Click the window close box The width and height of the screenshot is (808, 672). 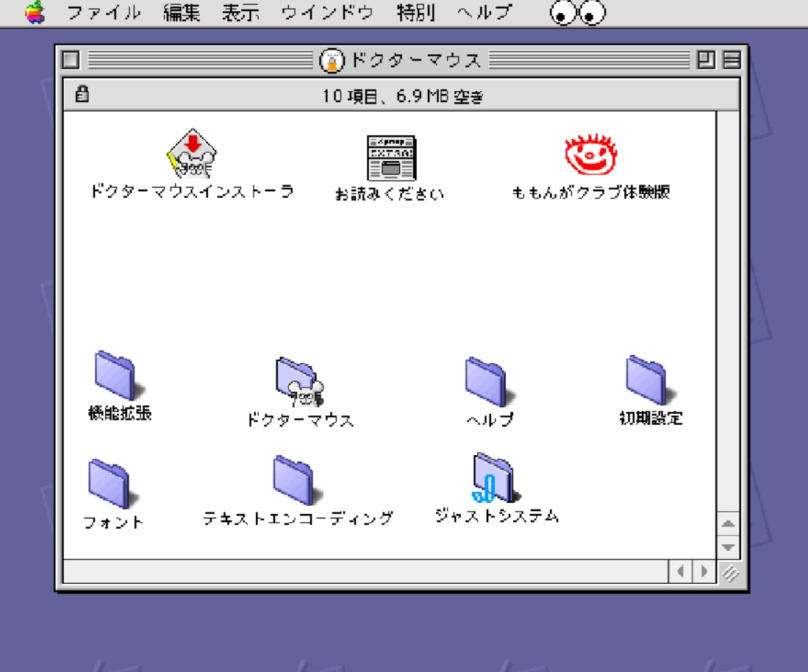[x=71, y=60]
